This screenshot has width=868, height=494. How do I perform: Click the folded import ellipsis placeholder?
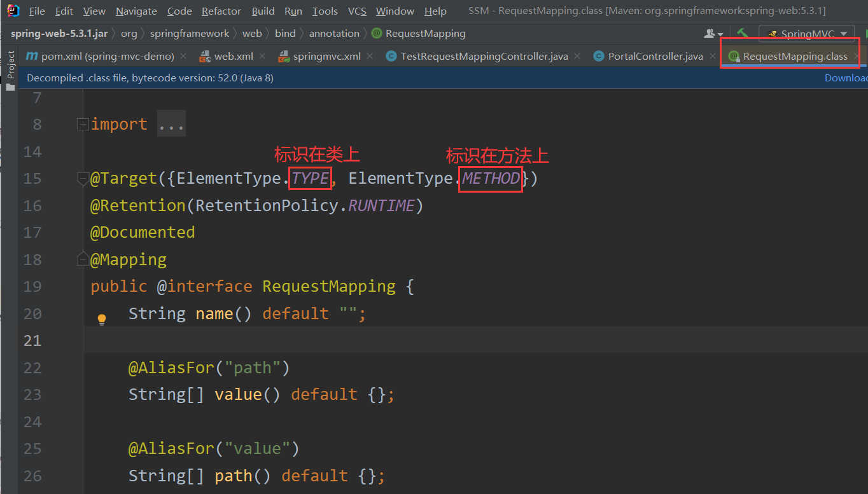[x=171, y=125]
